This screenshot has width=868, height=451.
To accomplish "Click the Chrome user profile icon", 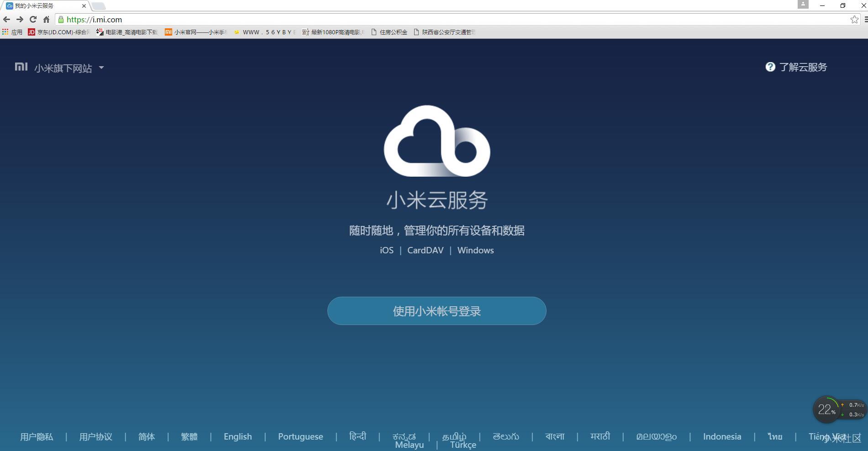I will coord(803,4).
